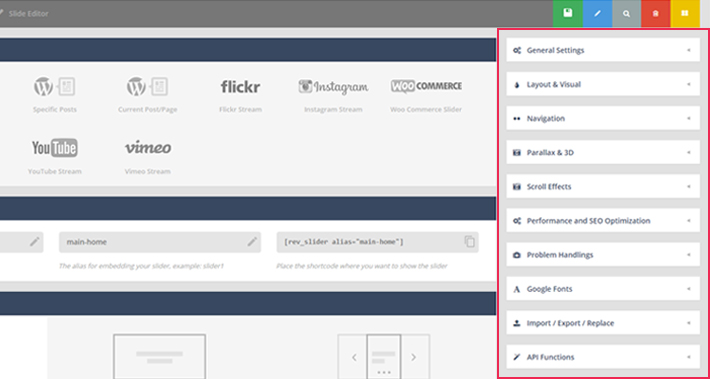Viewport: 710px width, 379px height.
Task: Click the pencil icon in main-home alias field
Action: click(252, 242)
